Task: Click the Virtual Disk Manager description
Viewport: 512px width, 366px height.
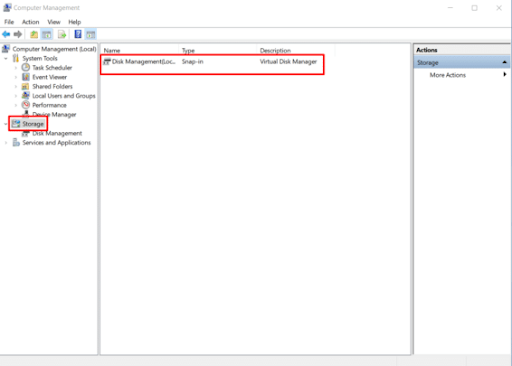Action: (288, 62)
